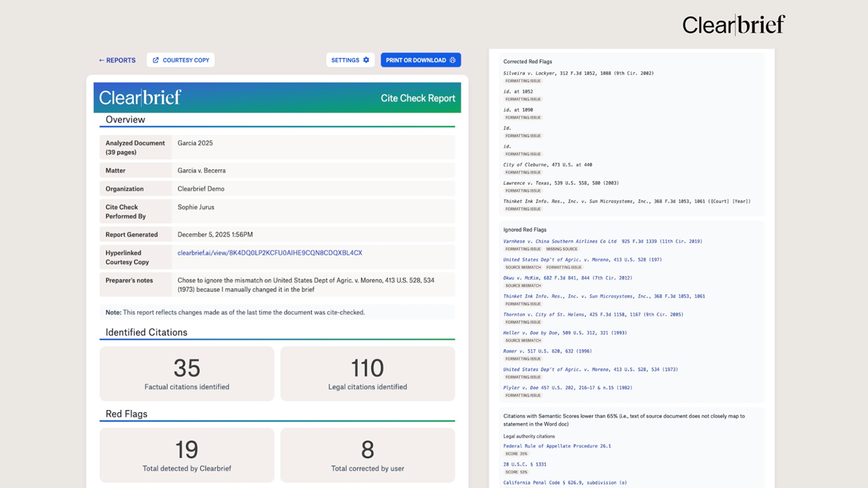868x488 pixels.
Task: Open the Plyler v. Doe citation
Action: [567, 387]
